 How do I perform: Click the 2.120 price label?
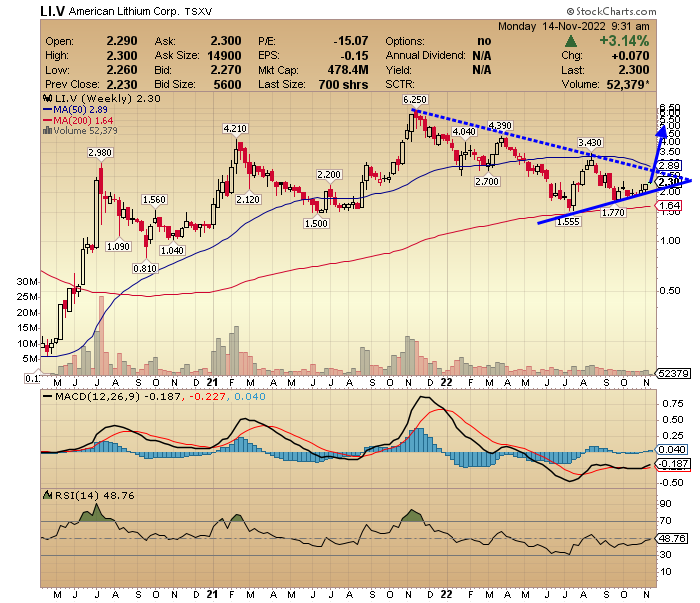248,200
